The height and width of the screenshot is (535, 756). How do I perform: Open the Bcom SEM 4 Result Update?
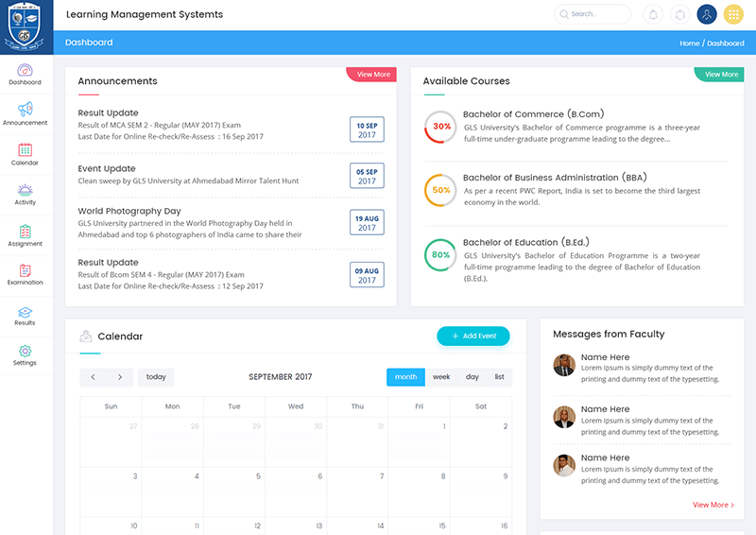108,263
